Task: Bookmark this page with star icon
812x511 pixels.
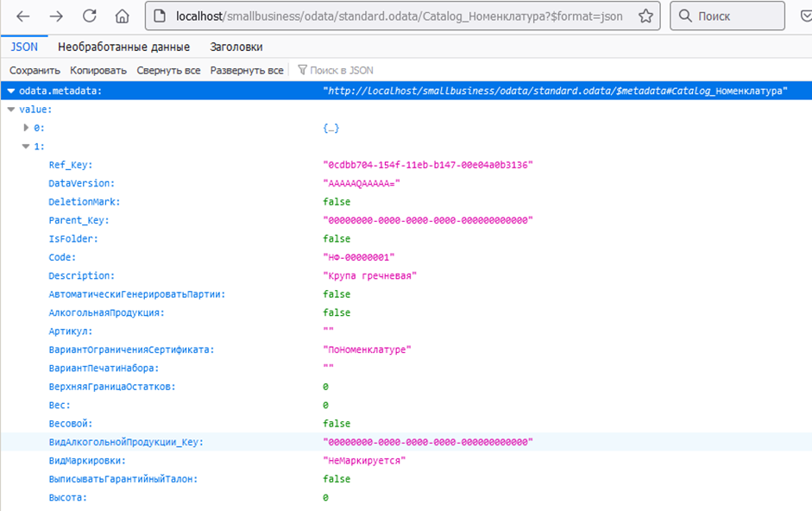Action: (645, 16)
